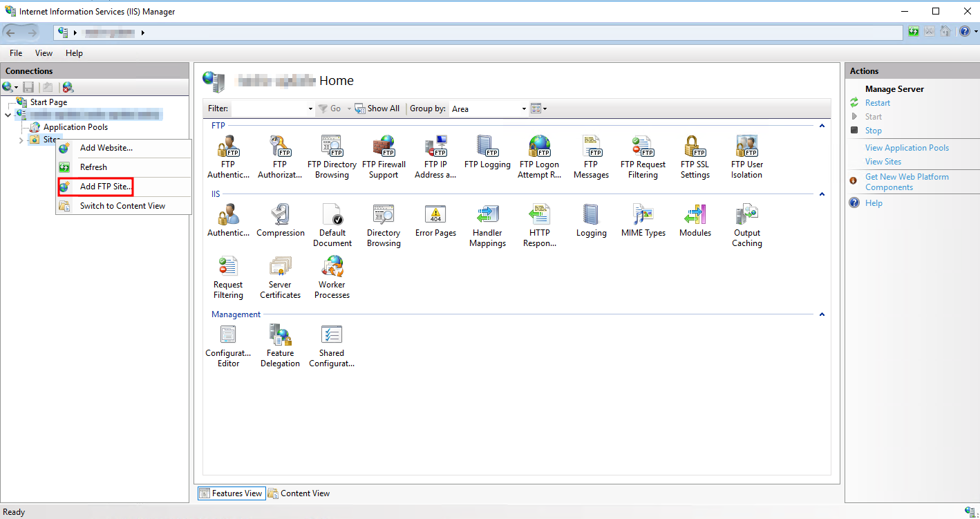Open the Go button dropdown arrow
The width and height of the screenshot is (980, 519).
pos(349,108)
